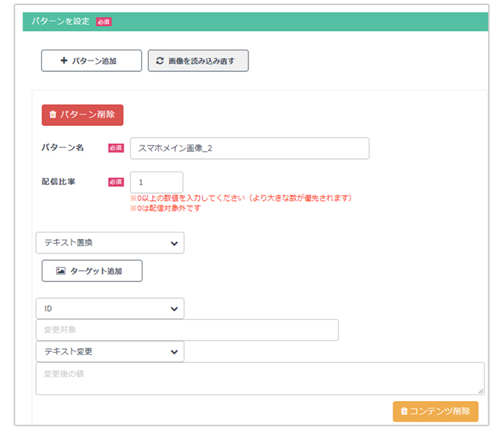The width and height of the screenshot is (504, 432).
Task: Click the 変更後の値 text area
Action: click(260, 378)
